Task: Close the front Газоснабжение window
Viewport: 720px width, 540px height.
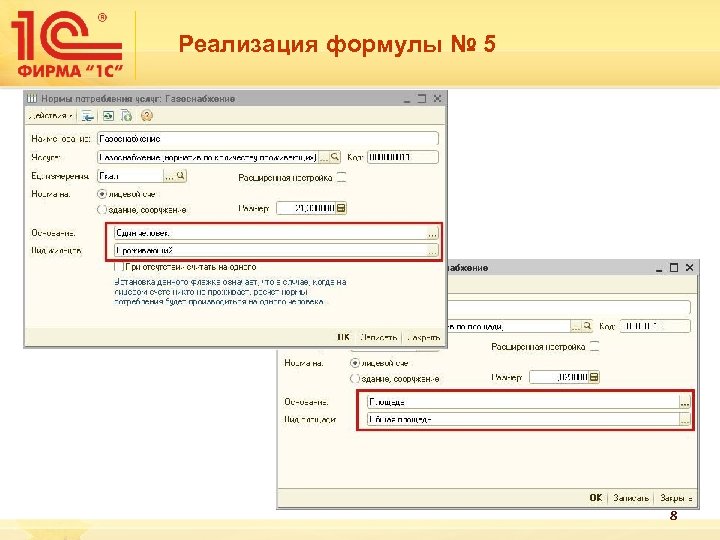Action: click(x=437, y=99)
